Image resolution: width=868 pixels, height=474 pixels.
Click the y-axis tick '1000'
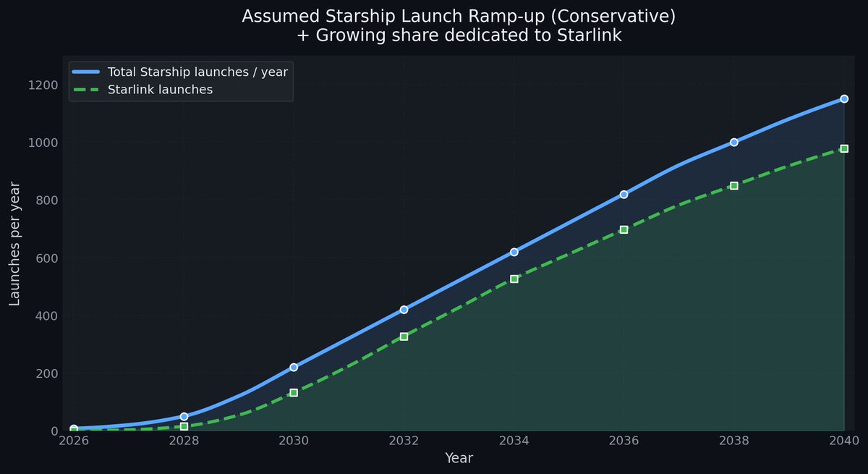(43, 143)
